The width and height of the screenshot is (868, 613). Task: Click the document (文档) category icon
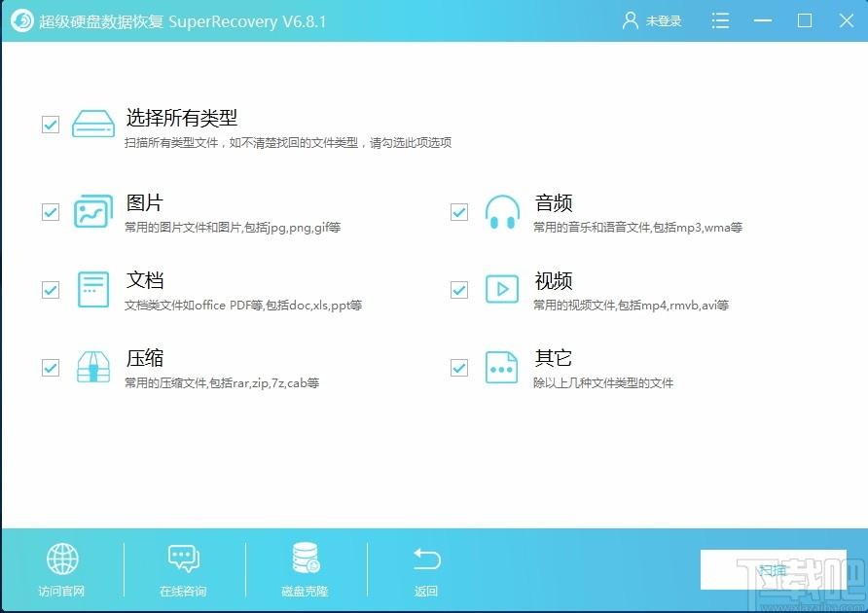93,289
